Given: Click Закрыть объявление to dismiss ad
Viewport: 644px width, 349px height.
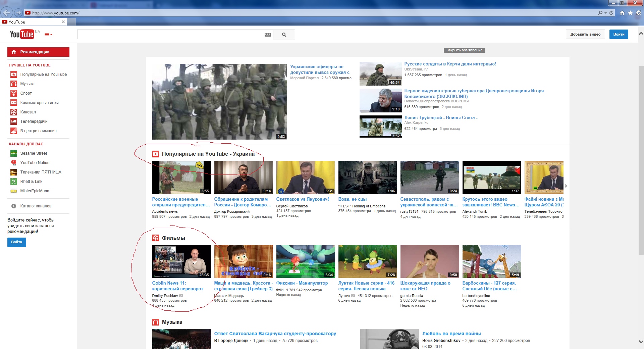Looking at the screenshot, I should tap(464, 50).
